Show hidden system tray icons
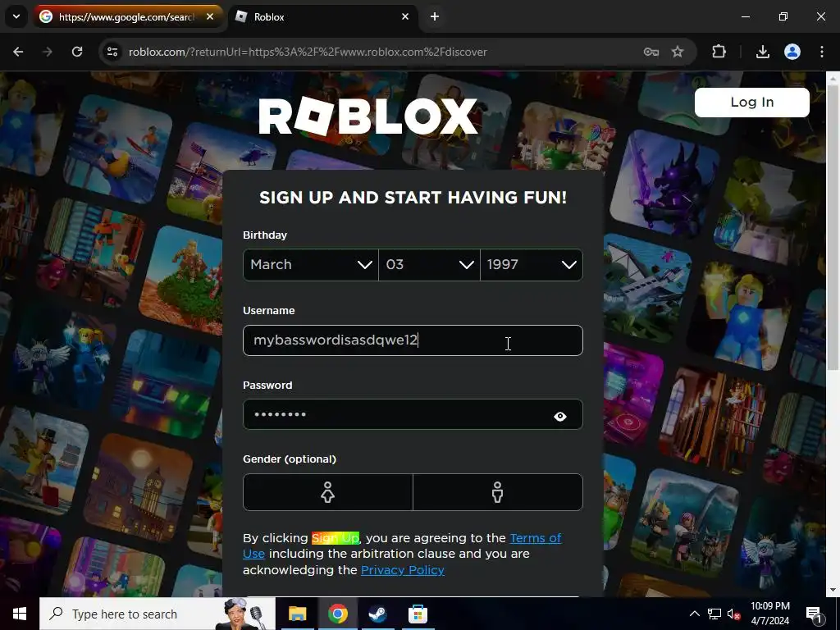 coord(694,614)
